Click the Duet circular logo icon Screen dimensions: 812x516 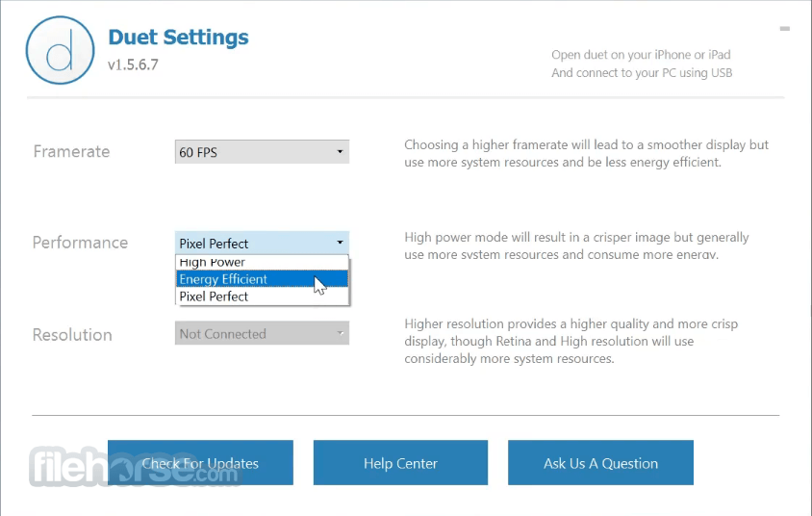[60, 50]
